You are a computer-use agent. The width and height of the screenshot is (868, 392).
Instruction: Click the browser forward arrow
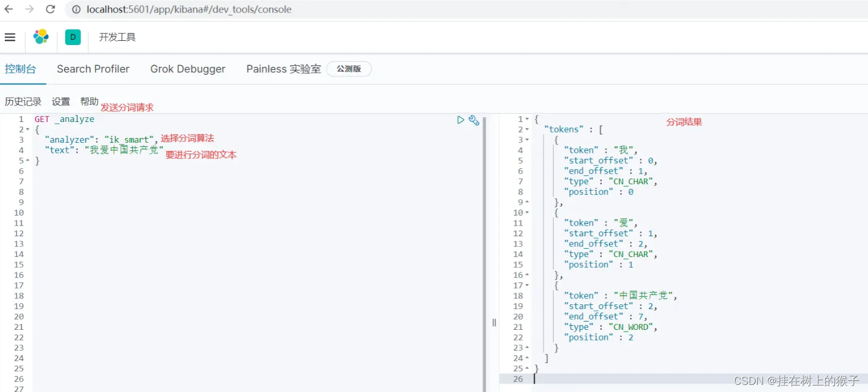pyautogui.click(x=30, y=9)
